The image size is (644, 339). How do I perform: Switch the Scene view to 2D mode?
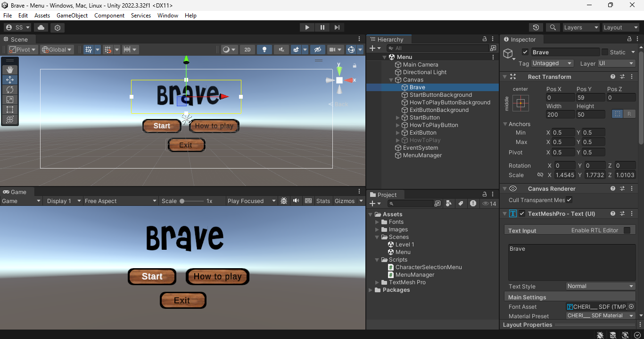[x=247, y=49]
